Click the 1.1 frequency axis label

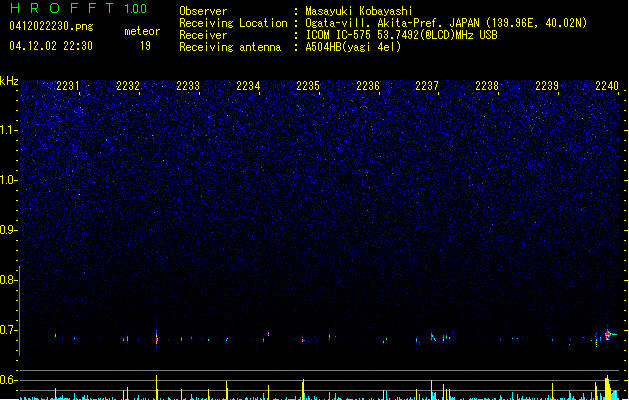click(x=8, y=130)
